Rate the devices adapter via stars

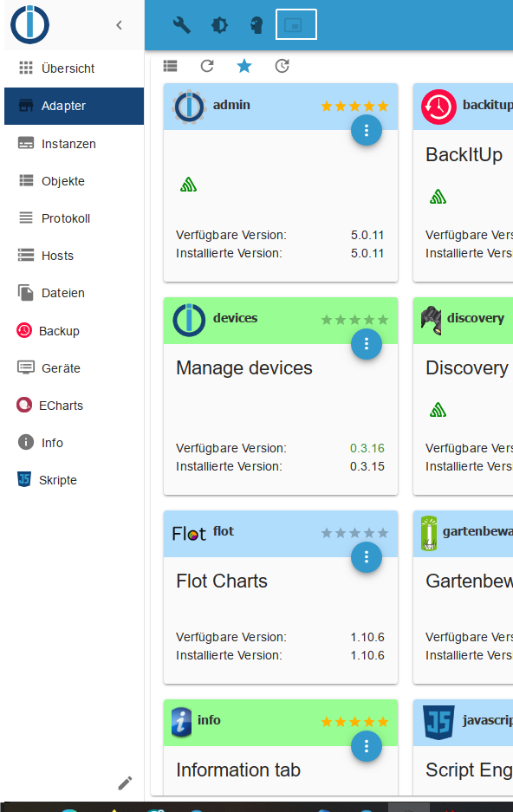[354, 320]
